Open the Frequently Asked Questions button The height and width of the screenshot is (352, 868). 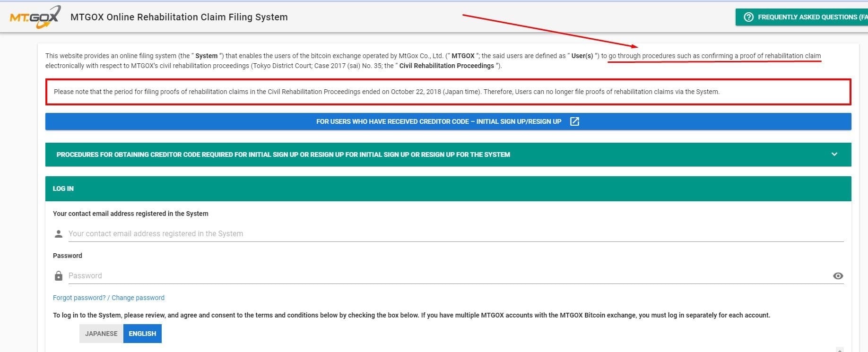[802, 17]
